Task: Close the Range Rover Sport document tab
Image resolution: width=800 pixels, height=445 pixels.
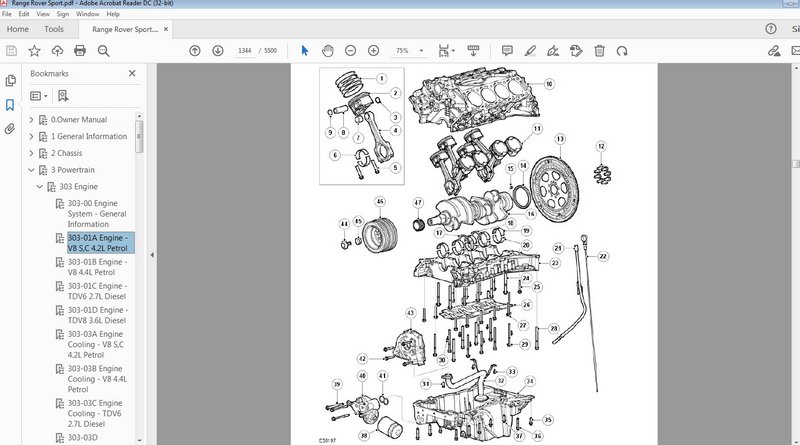Action: pyautogui.click(x=166, y=29)
